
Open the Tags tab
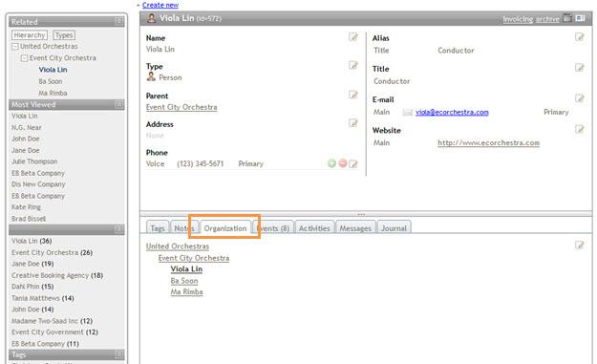(158, 228)
